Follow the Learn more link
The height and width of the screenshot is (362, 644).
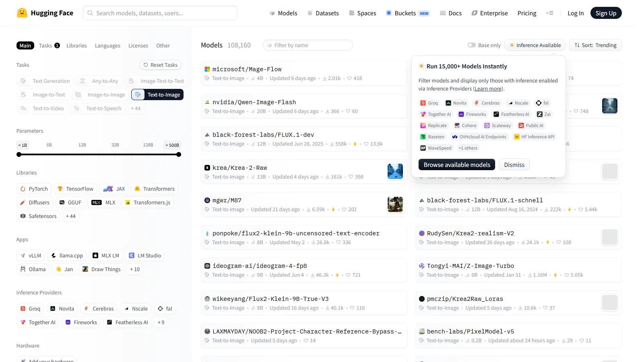489,89
